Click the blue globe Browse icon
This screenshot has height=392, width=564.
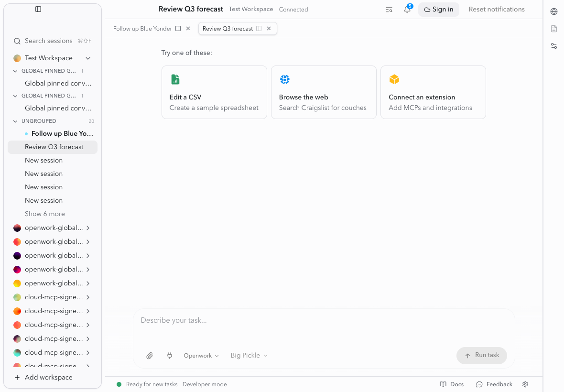point(285,79)
